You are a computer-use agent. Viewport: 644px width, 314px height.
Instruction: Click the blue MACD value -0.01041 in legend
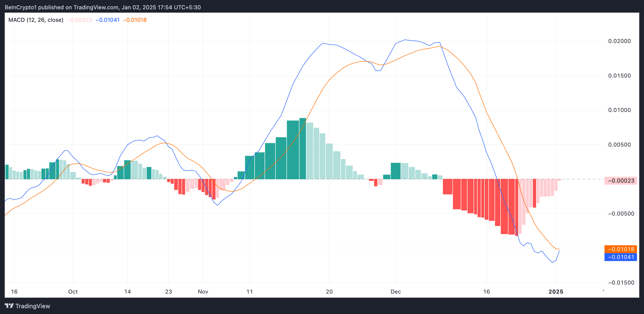pos(107,20)
